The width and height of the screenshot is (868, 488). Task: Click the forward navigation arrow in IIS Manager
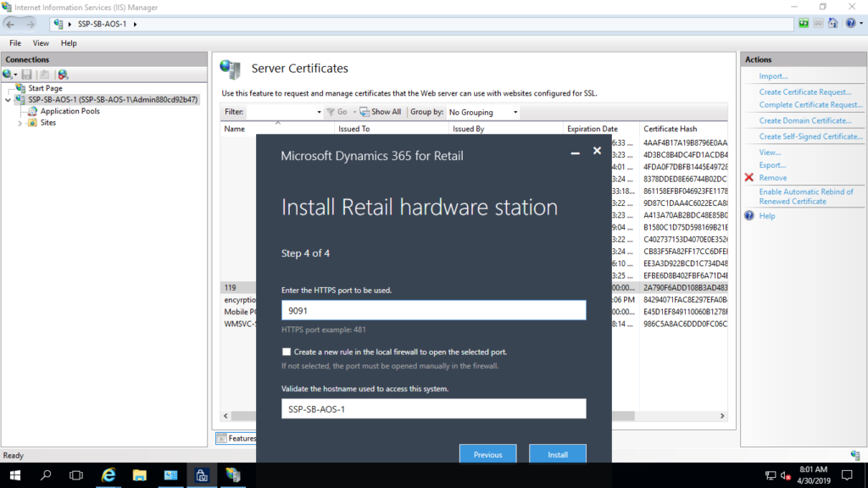tap(30, 24)
